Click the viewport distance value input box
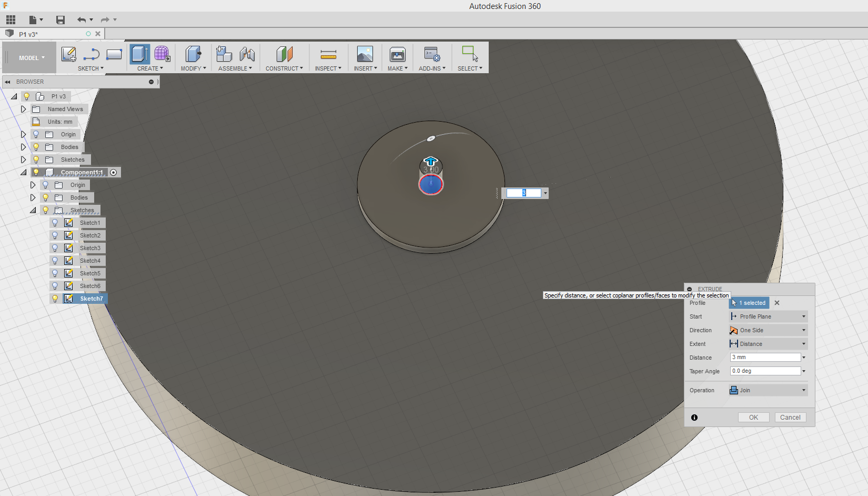 [x=523, y=193]
